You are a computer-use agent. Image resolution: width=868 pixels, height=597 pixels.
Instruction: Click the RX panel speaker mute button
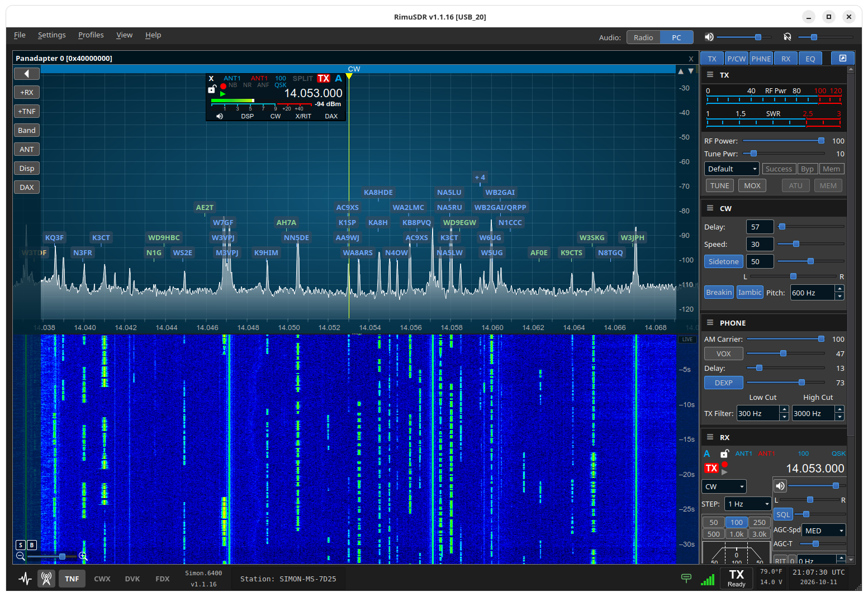780,486
